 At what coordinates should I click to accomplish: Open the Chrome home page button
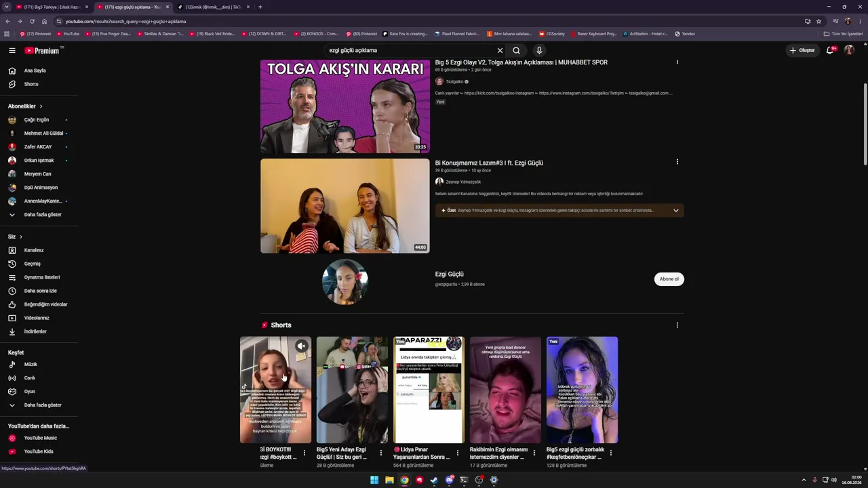click(44, 21)
